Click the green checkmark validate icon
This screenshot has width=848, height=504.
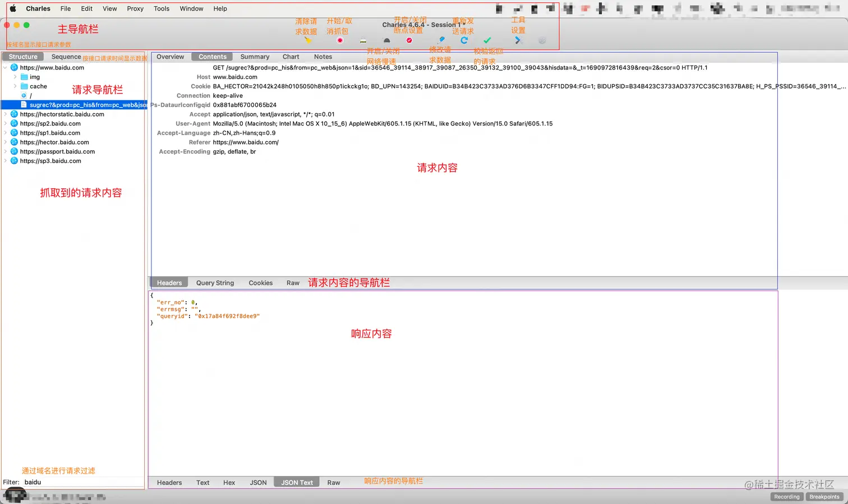[x=487, y=40]
